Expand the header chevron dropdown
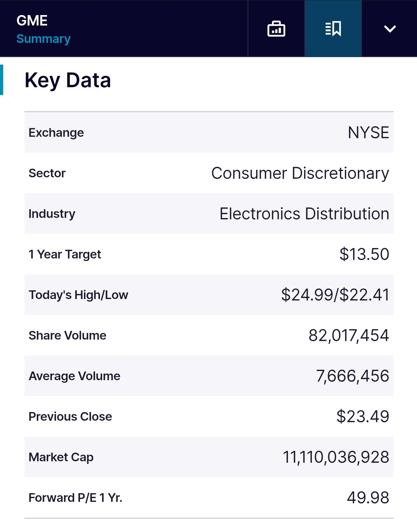Viewport: 417px width, 532px height. point(389,29)
